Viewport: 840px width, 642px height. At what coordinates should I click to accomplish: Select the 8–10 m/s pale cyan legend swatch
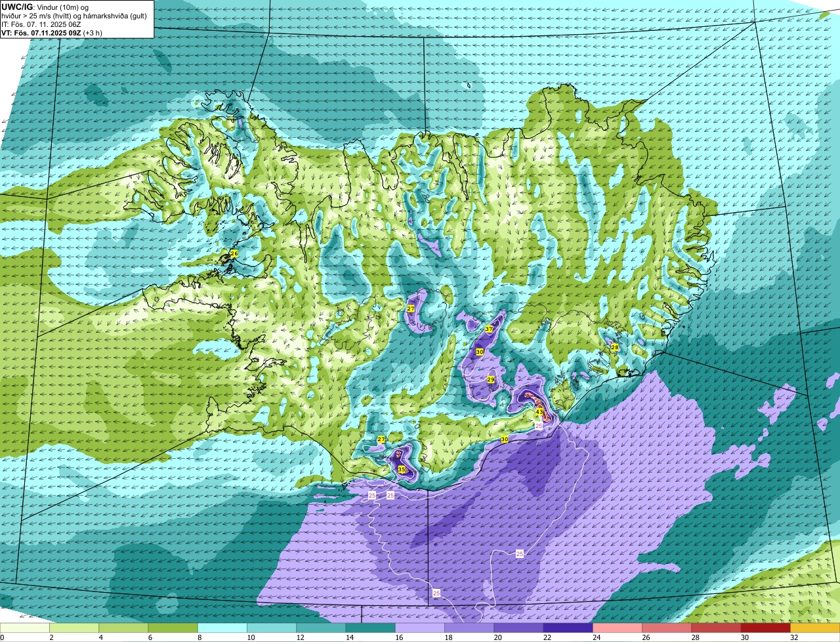(222, 628)
